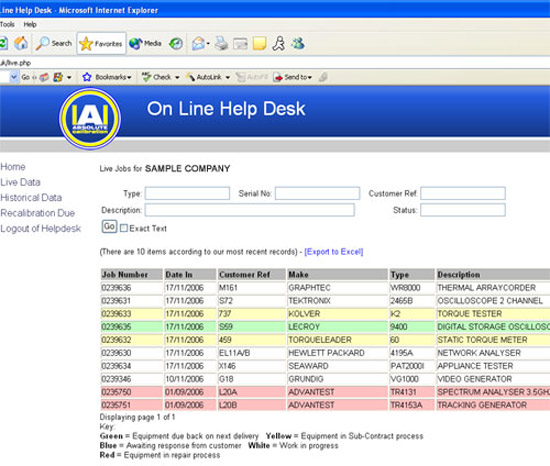Viewport: 550px width, 466px height.
Task: Expand the AutoLink dropdown arrow
Action: (228, 77)
